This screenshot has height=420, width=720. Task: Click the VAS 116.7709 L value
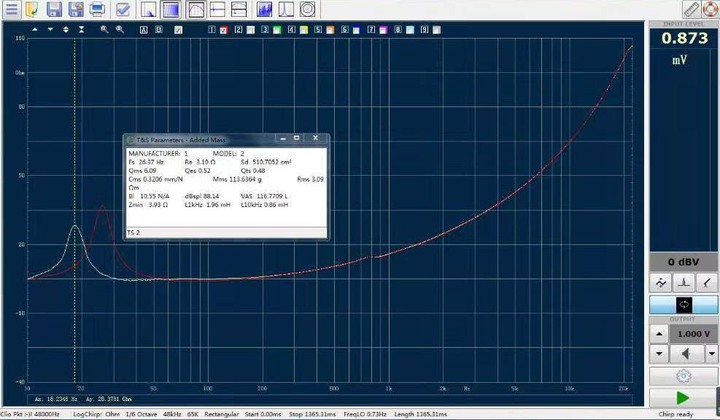264,196
